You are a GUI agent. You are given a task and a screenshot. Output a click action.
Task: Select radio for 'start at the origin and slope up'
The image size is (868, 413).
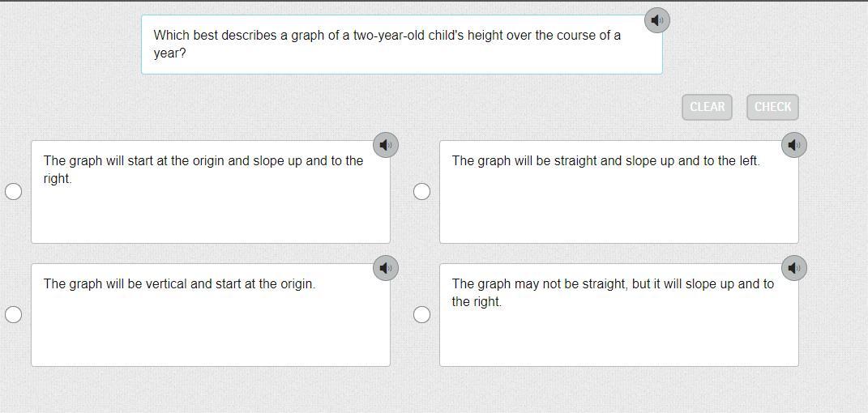tap(14, 191)
